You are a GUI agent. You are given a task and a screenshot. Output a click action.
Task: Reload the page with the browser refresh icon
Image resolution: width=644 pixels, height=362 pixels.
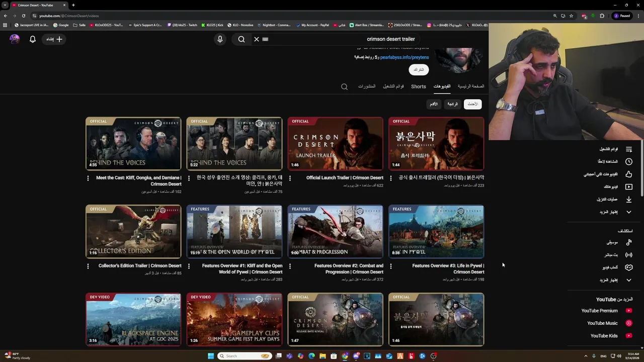(x=23, y=16)
